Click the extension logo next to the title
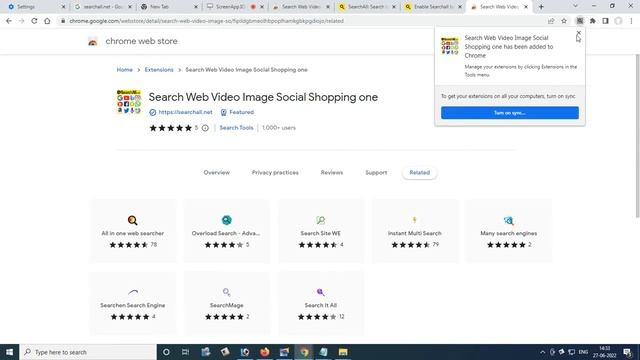 [129, 102]
